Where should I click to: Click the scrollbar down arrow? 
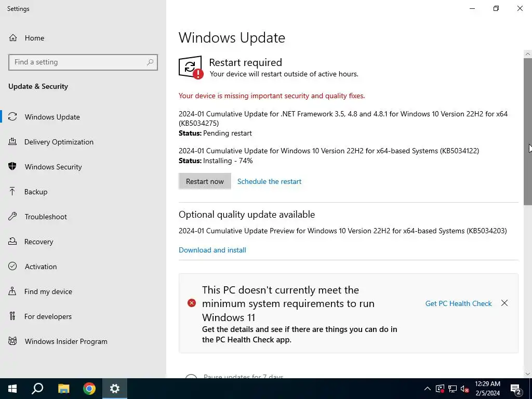pyautogui.click(x=528, y=374)
